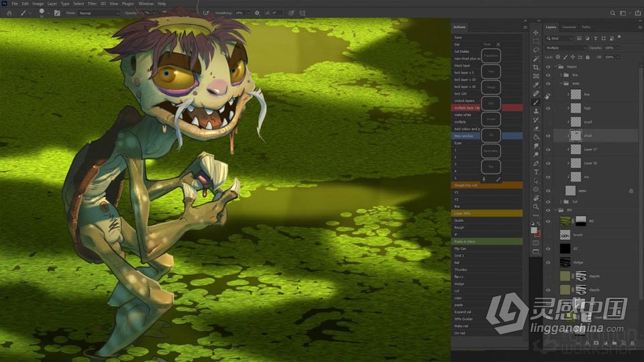Open the Fill percentage dropdown arrow
The image size is (644, 362).
(x=618, y=57)
